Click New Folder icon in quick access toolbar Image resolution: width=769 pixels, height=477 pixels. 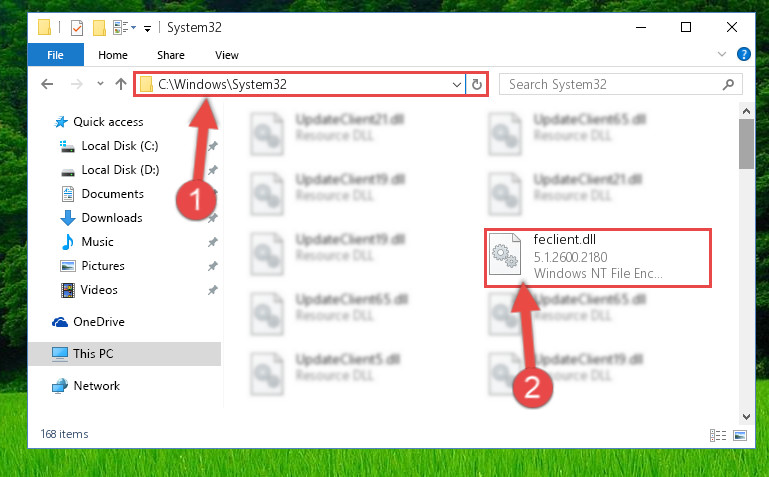(x=99, y=27)
